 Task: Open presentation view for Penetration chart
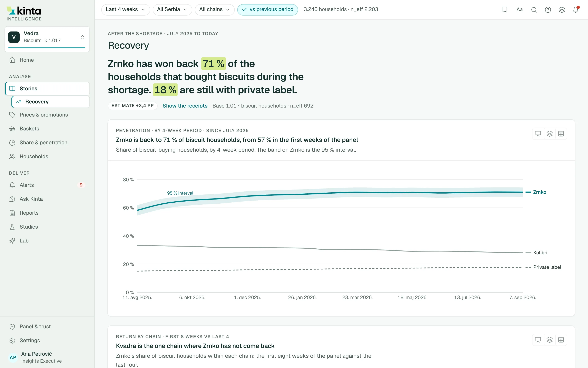point(538,134)
